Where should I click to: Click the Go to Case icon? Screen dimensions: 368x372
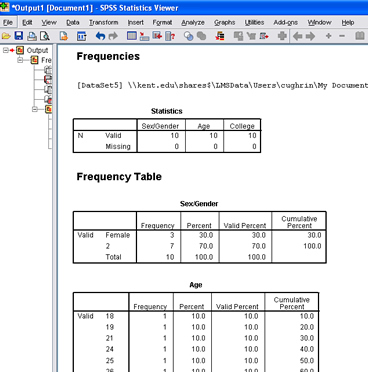[144, 36]
